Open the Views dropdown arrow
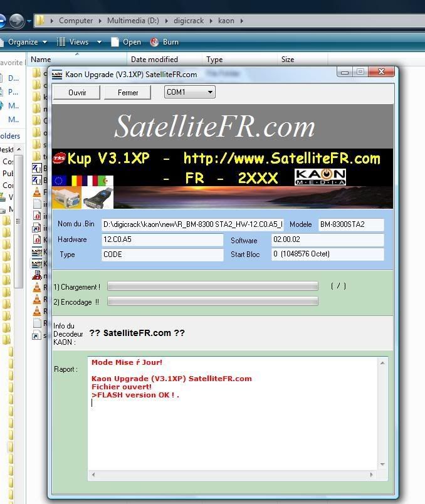425x504 pixels. tap(99, 42)
